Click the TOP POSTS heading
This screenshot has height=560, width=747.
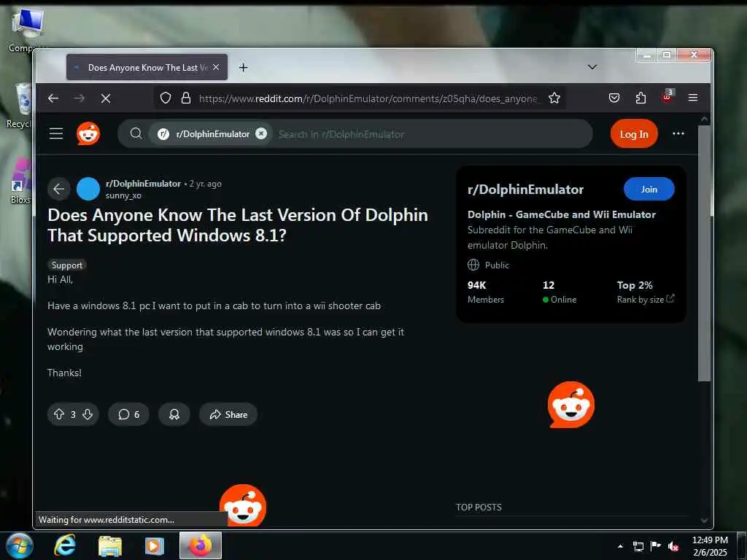pyautogui.click(x=479, y=507)
